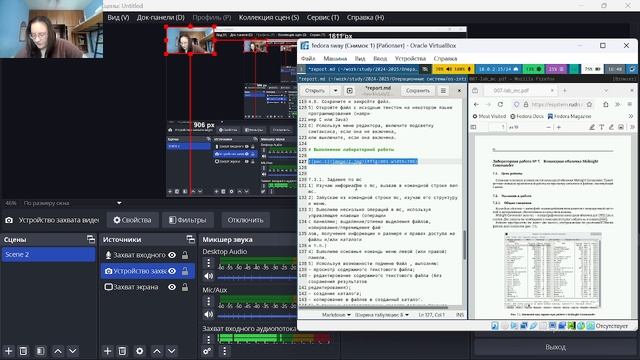This screenshot has height=360, width=640.
Task: Toggle lock on Захват экрана source
Action: (x=185, y=287)
